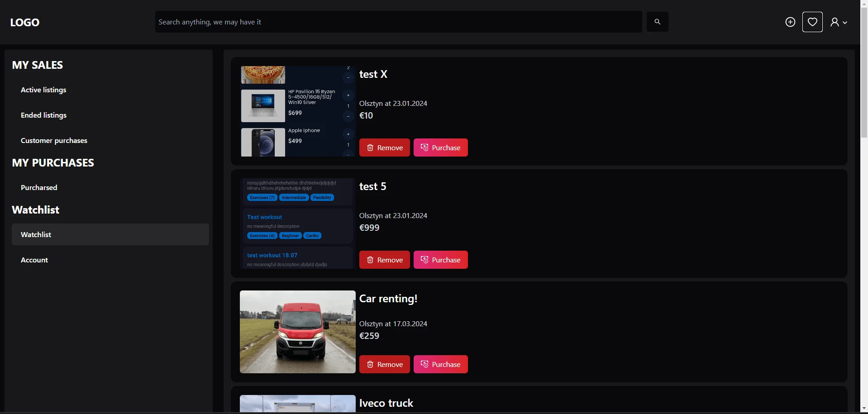Viewport: 868px width, 414px height.
Task: Open the red van thumbnail
Action: pos(298,332)
